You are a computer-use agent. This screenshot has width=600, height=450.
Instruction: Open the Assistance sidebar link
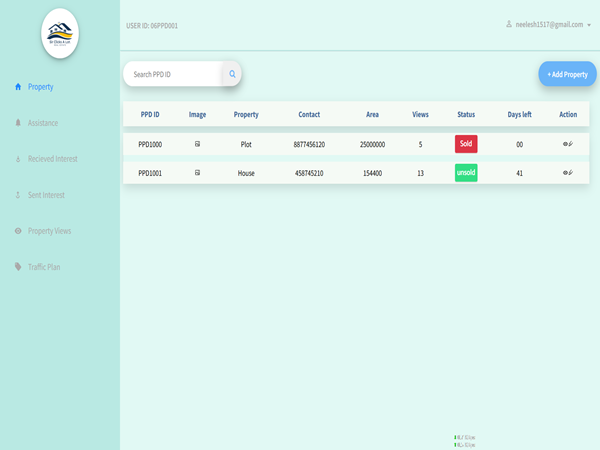pyautogui.click(x=43, y=123)
